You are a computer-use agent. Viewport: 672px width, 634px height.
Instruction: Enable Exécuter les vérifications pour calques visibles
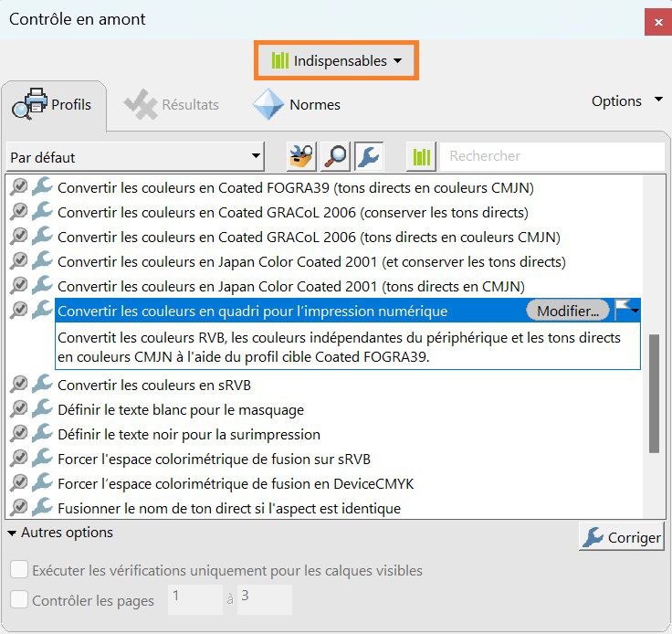19,570
